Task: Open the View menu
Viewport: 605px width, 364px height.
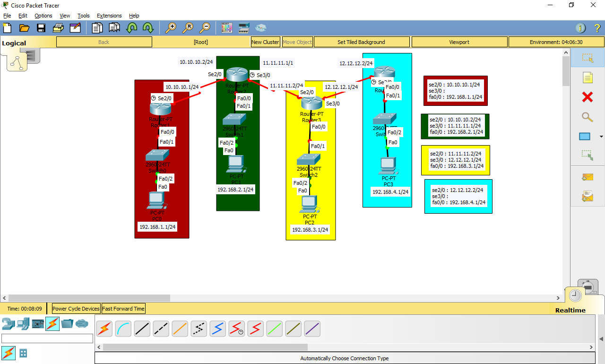Action: 65,16
